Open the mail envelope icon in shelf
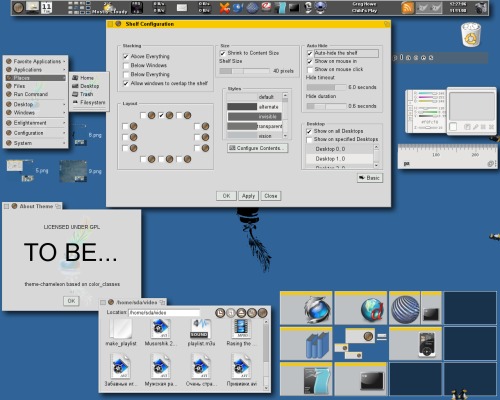 tap(182, 7)
